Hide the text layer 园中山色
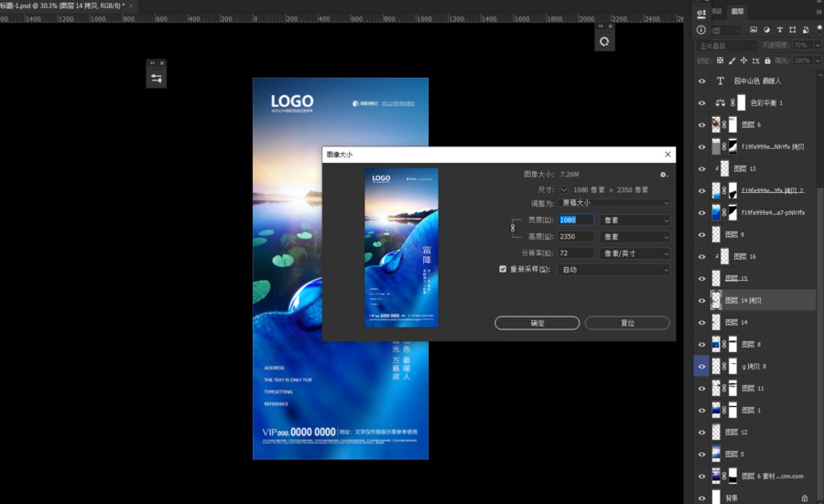Image resolution: width=824 pixels, height=504 pixels. coord(701,80)
